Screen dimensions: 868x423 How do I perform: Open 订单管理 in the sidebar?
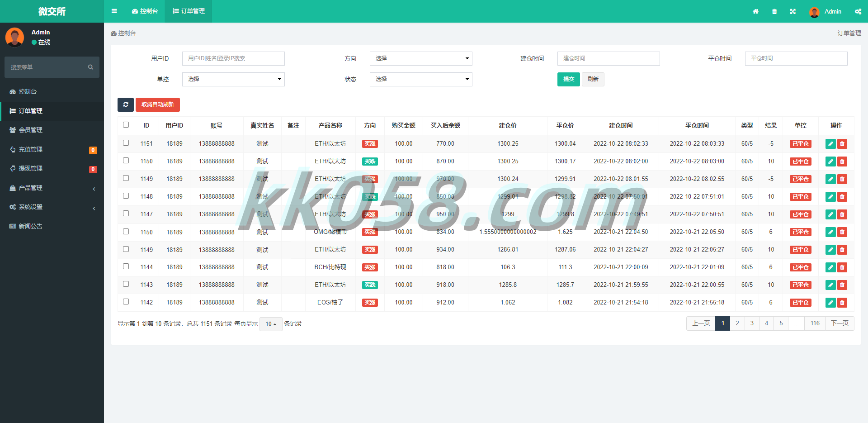pos(52,111)
